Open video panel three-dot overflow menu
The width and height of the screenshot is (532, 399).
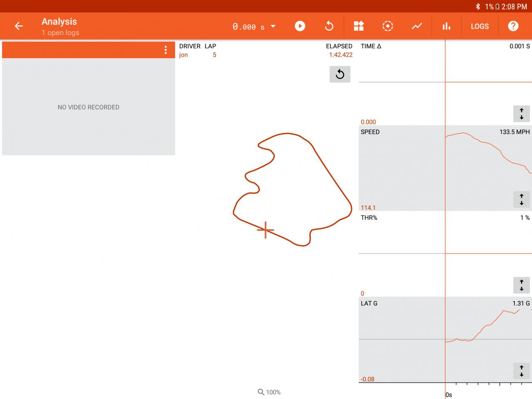[165, 50]
